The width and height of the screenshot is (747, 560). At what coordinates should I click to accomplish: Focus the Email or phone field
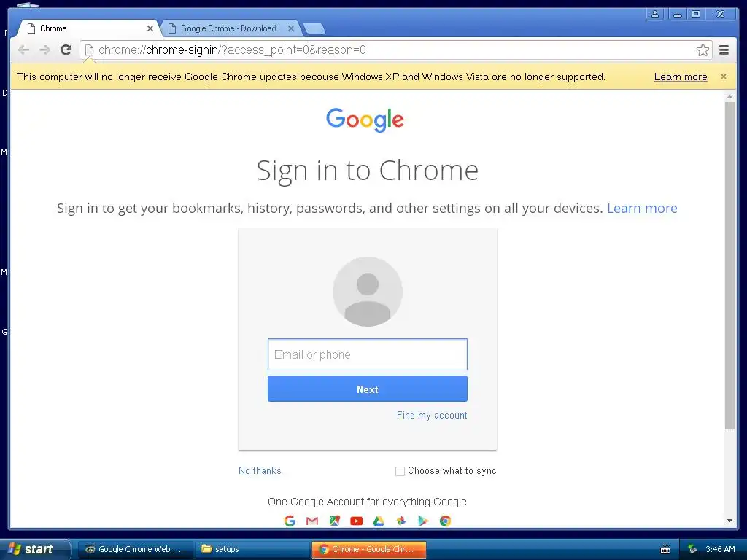tap(368, 354)
